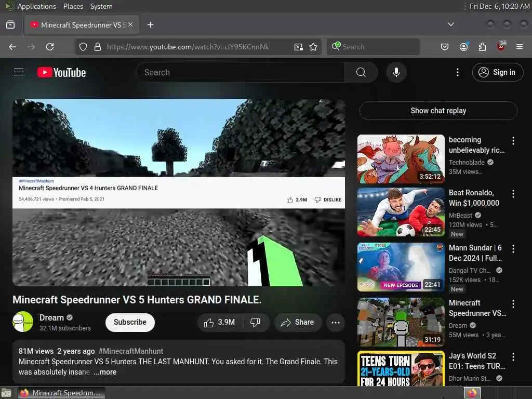Viewport: 532px width, 399px height.
Task: Open options for Minecraft Speedrunner suggested video
Action: point(513,303)
